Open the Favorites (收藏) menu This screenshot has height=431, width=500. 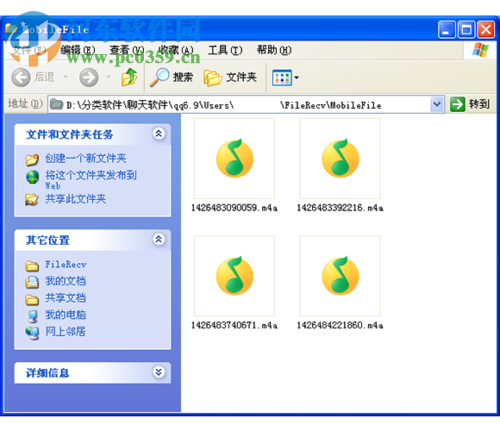(x=176, y=50)
